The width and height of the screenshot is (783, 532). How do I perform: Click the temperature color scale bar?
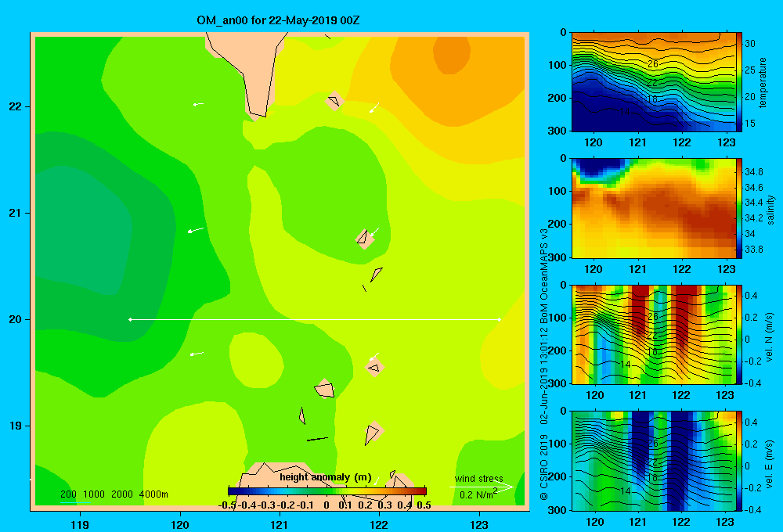pos(739,82)
